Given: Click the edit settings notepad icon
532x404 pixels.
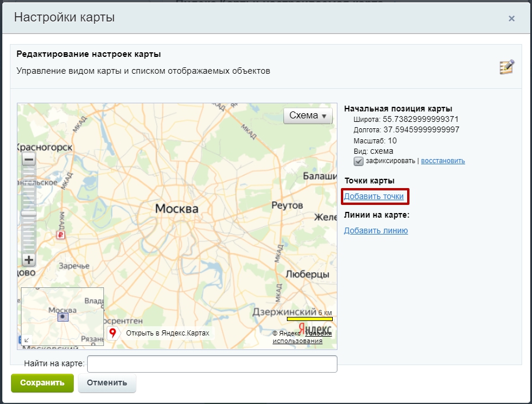Looking at the screenshot, I should (507, 67).
